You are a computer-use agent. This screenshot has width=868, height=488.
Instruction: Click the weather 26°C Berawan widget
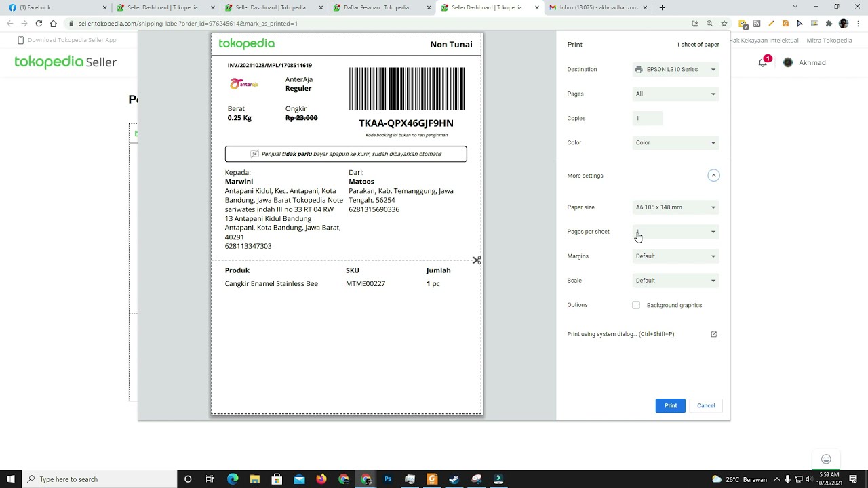pyautogui.click(x=739, y=479)
